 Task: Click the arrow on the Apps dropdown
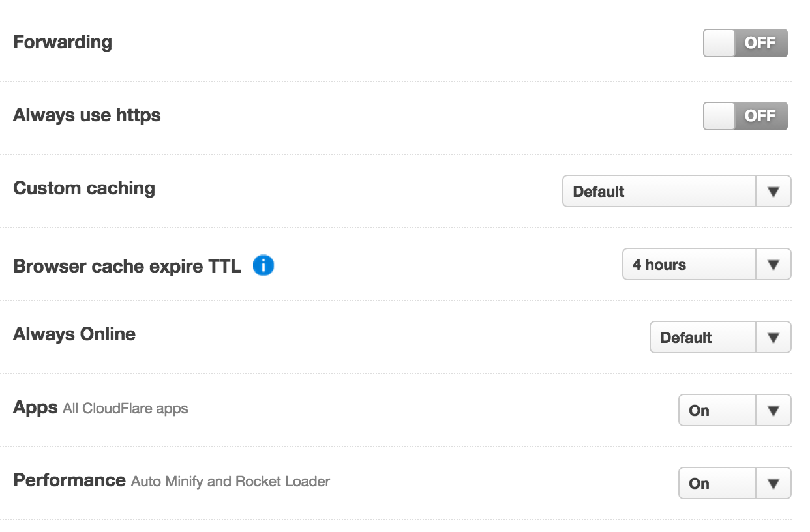pyautogui.click(x=773, y=411)
